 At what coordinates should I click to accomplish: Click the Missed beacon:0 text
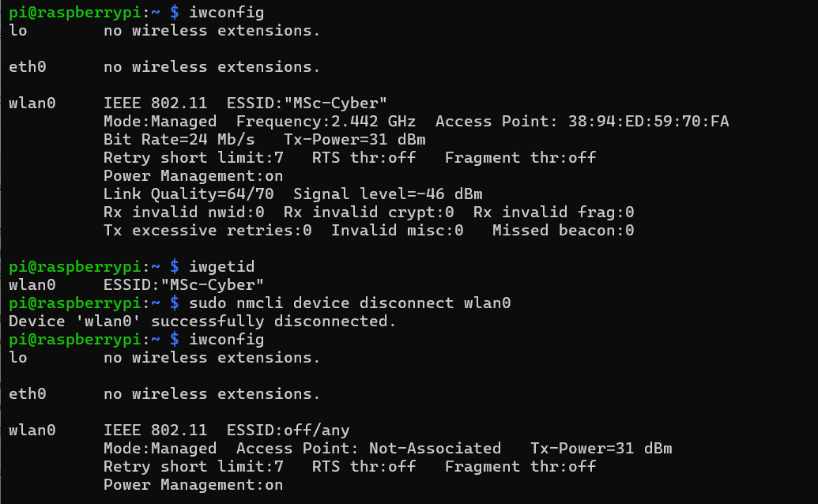pyautogui.click(x=564, y=231)
